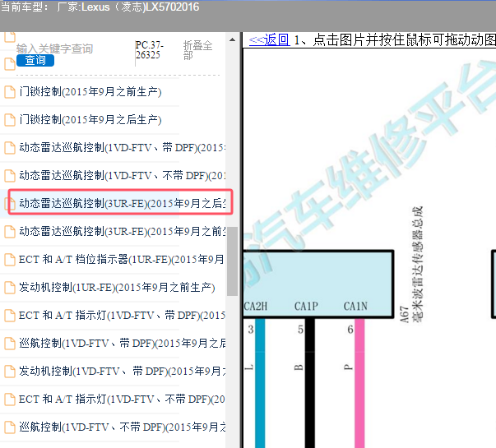Click document icon beside 动态雷达巡航控制(1VD-FTV、带 DPF)
Screen dimensions: 496x448
pos(10,148)
